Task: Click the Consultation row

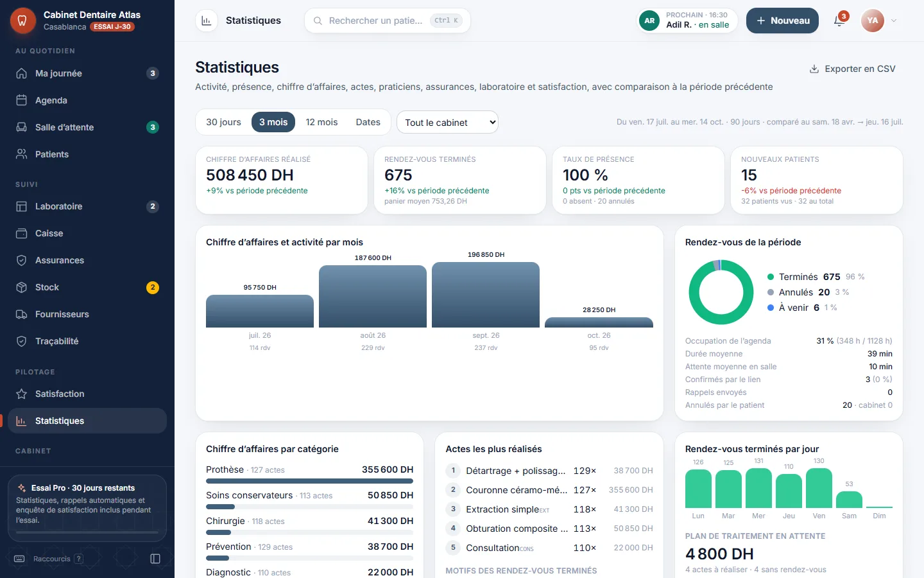Action: point(549,548)
